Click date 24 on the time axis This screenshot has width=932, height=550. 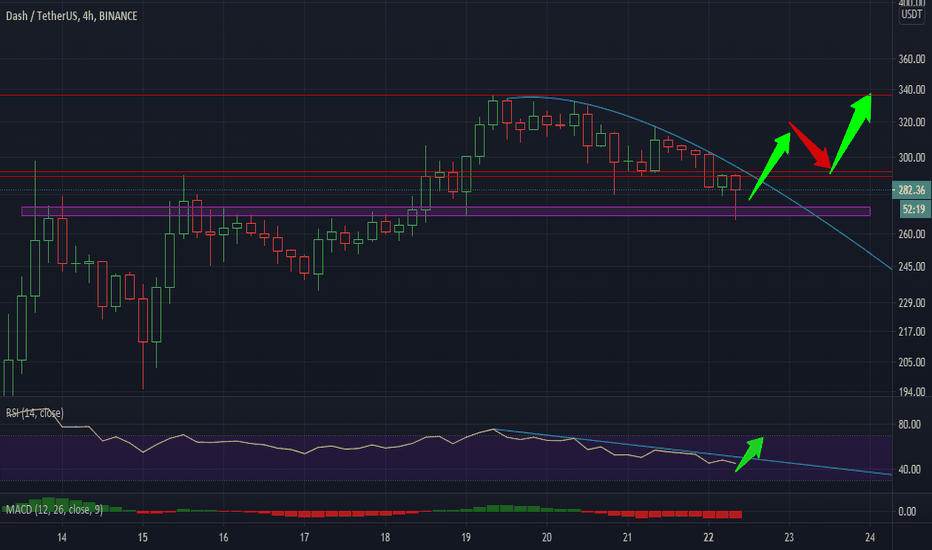click(x=870, y=538)
